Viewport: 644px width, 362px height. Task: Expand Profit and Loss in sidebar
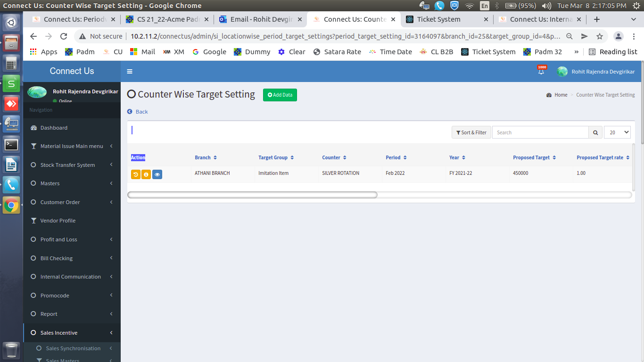(72, 239)
